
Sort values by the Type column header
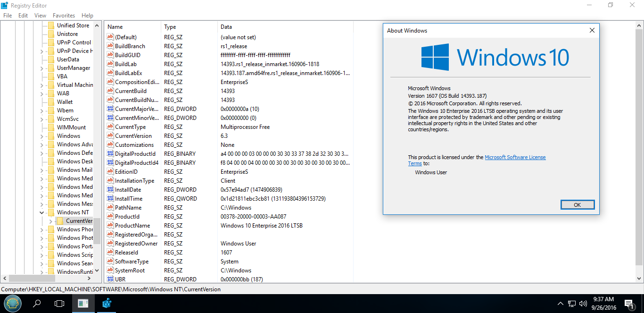[190, 27]
